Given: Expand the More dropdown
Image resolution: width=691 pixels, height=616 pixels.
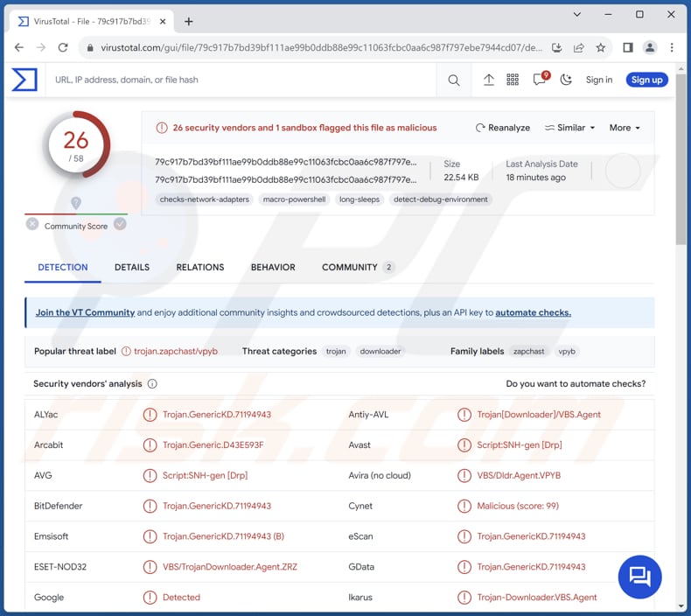Looking at the screenshot, I should click(x=625, y=128).
